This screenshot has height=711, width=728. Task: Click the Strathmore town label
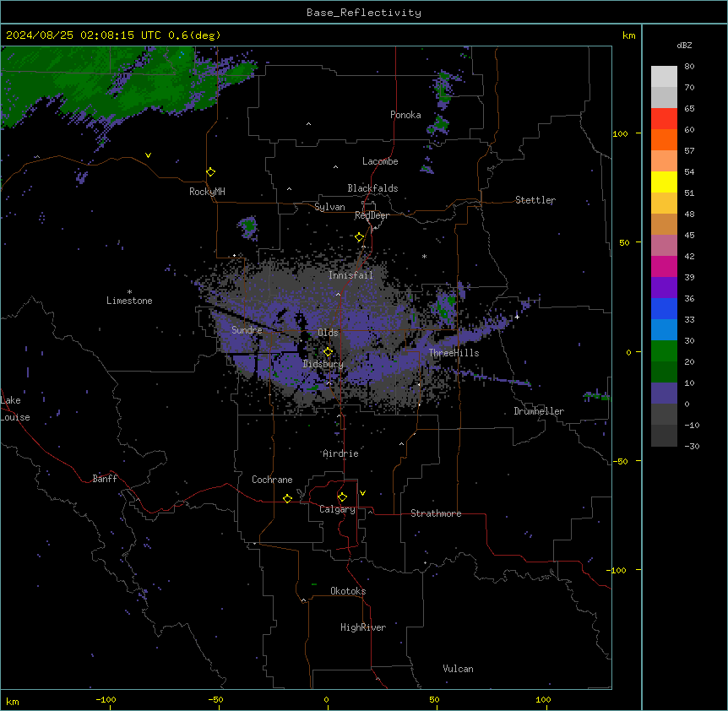click(436, 513)
